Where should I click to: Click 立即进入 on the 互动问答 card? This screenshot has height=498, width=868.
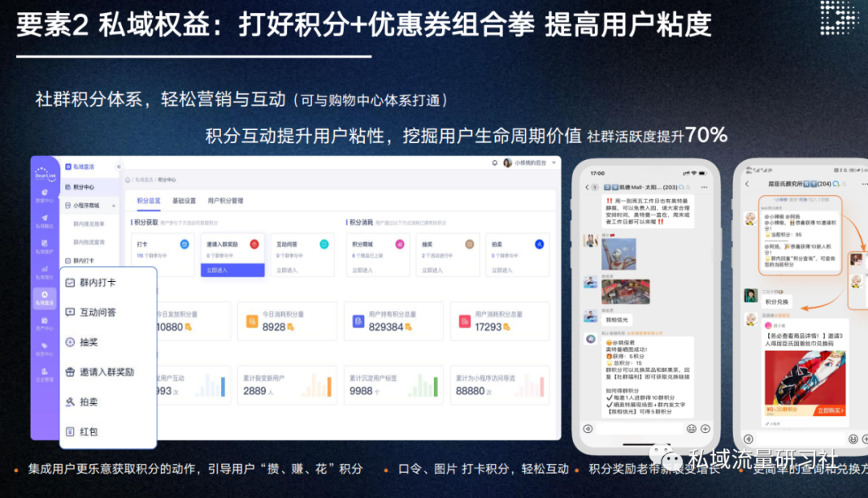tap(287, 271)
